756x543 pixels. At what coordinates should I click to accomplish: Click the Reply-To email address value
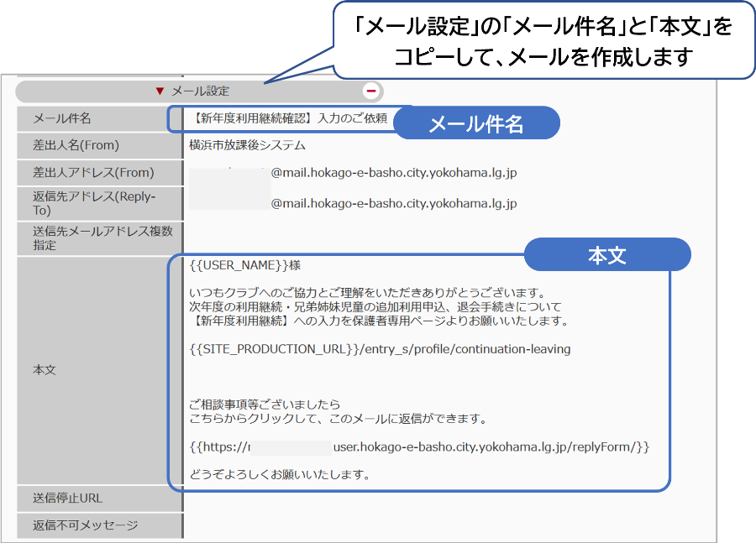[393, 203]
